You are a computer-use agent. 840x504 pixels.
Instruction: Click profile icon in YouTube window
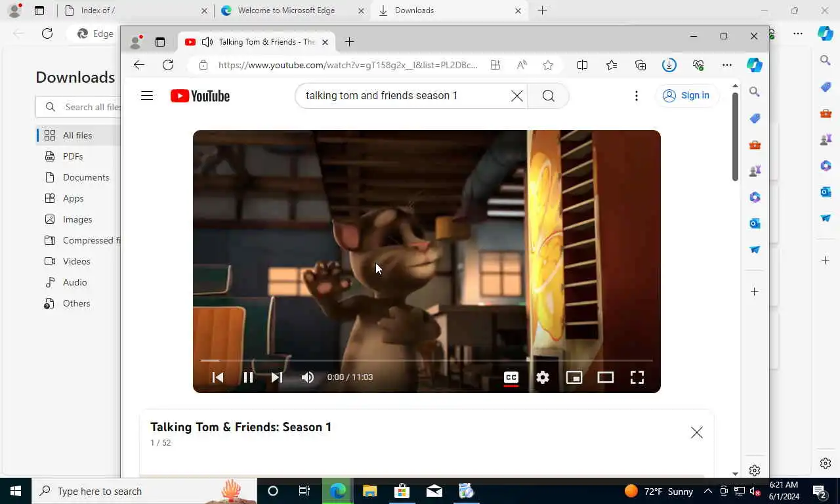coord(136,42)
